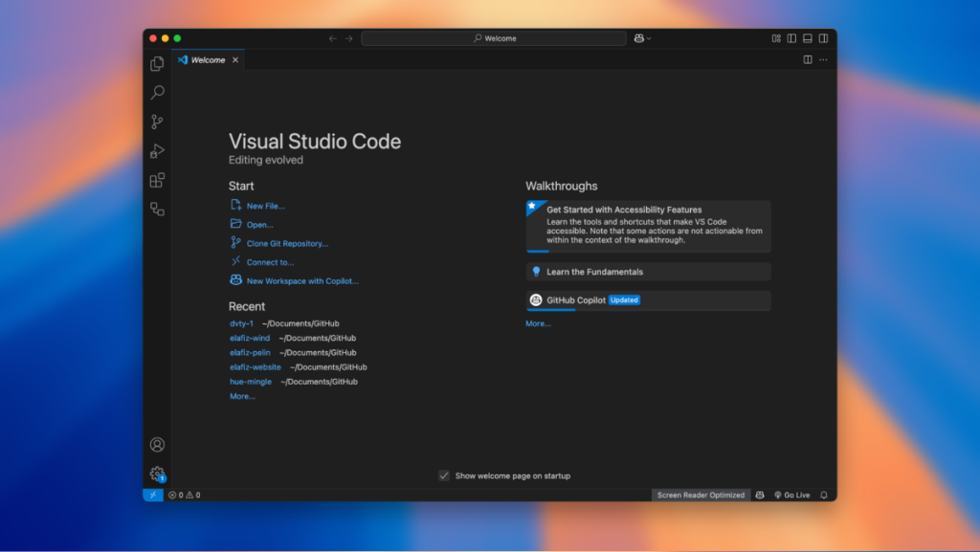The height and width of the screenshot is (552, 980).
Task: Click the Welcome command center search field
Action: [x=494, y=38]
